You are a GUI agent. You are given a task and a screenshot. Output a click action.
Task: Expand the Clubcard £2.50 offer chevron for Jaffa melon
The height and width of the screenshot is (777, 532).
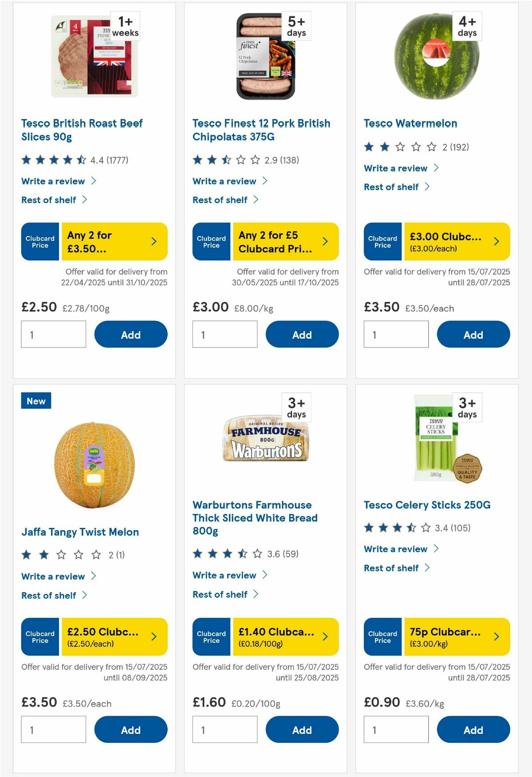(154, 637)
